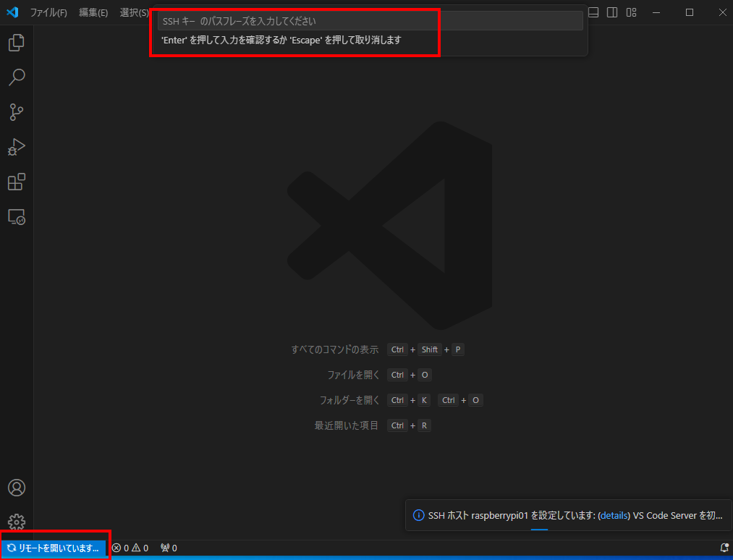Open the Manage settings gear
The image size is (733, 560).
(x=16, y=522)
